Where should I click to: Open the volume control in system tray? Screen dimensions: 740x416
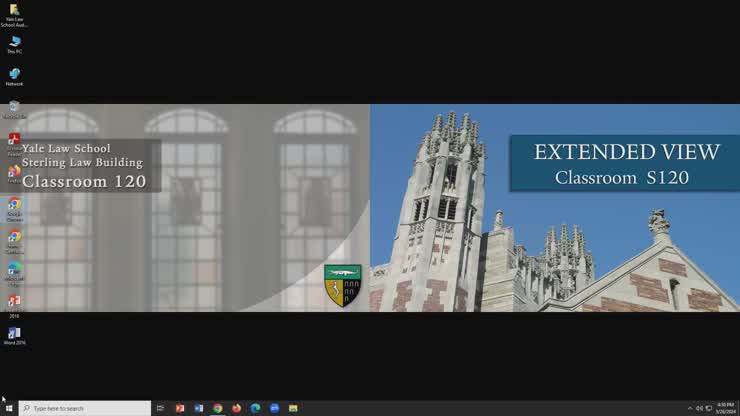[x=699, y=408]
